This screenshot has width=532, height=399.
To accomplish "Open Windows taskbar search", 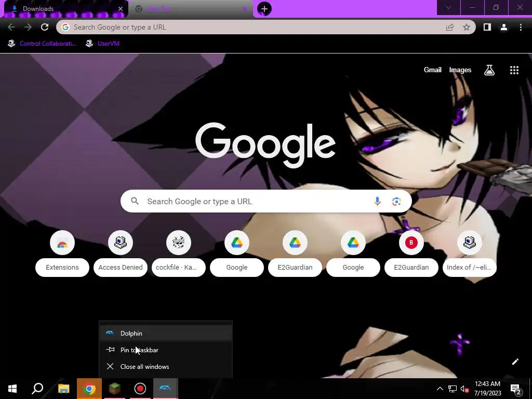I will click(37, 389).
